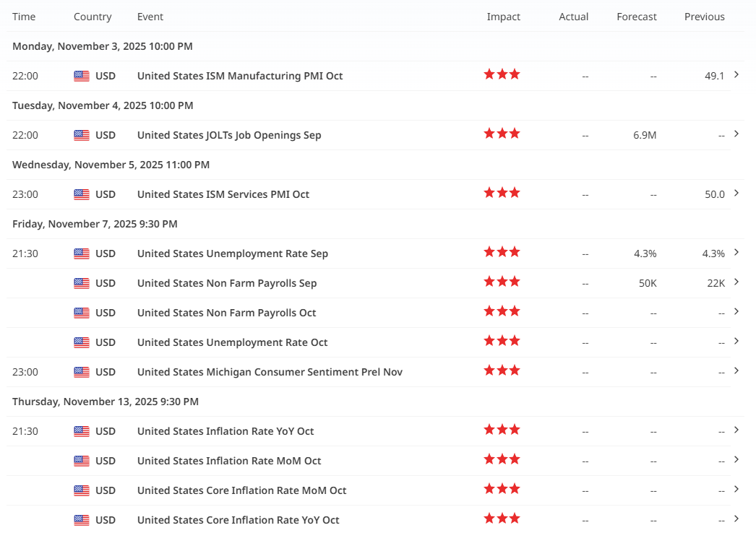Open United States ISM Services PMI Oct event
This screenshot has height=533, width=756.
tap(223, 194)
